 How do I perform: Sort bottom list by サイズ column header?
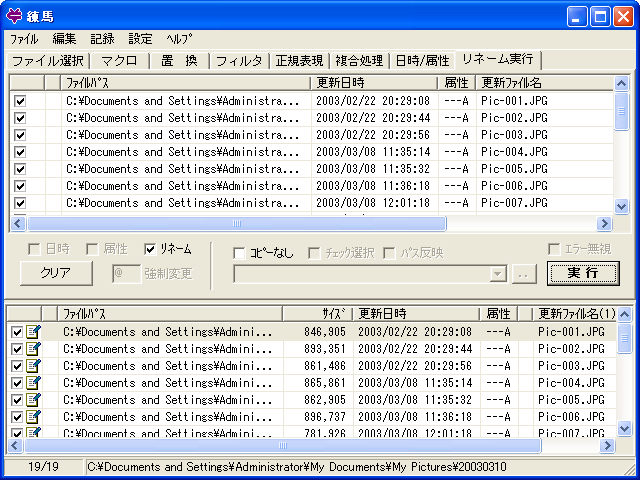317,314
